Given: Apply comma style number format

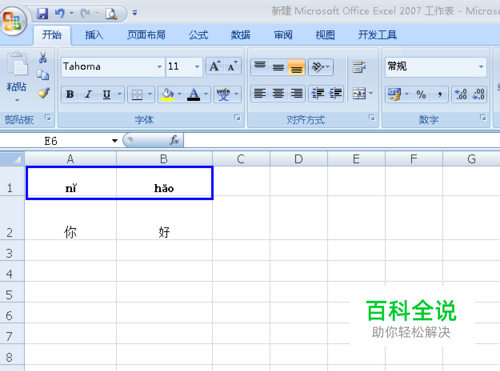Looking at the screenshot, I should 439,94.
